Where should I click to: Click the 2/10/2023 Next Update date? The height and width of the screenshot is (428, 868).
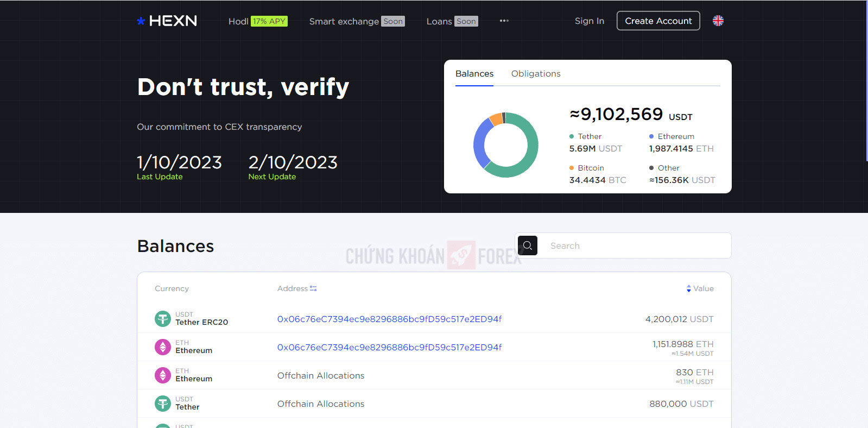[293, 162]
